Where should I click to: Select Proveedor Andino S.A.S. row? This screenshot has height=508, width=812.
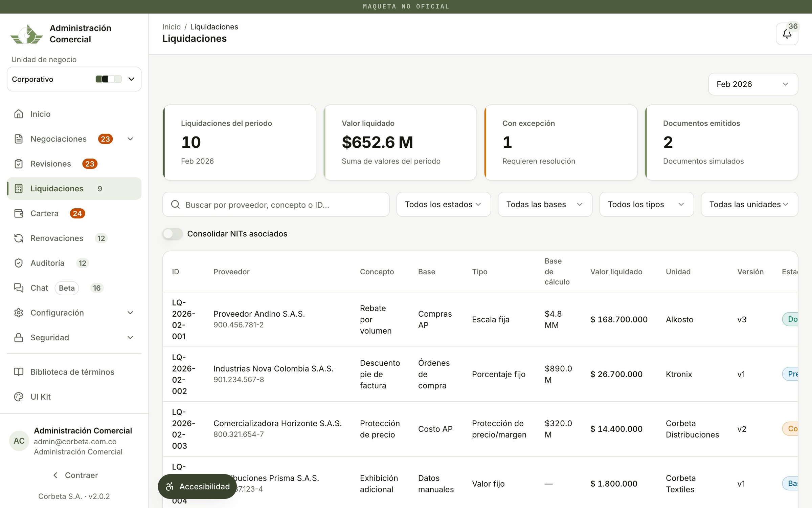(480, 319)
